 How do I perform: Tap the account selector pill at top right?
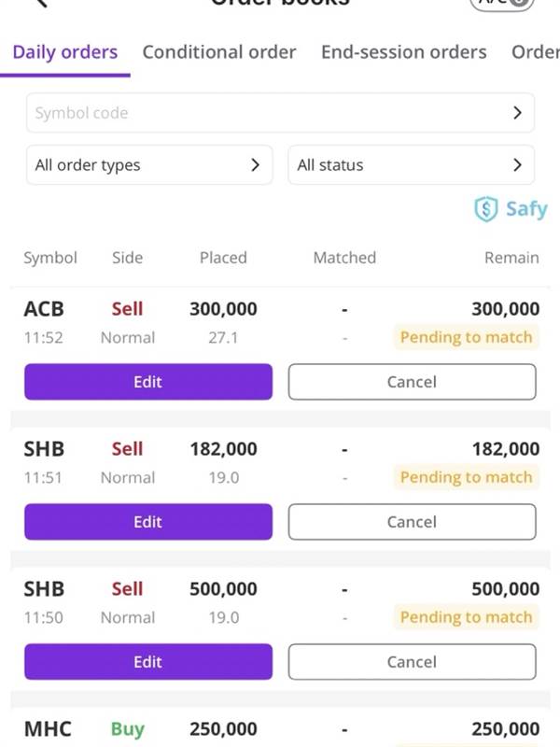[501, 5]
